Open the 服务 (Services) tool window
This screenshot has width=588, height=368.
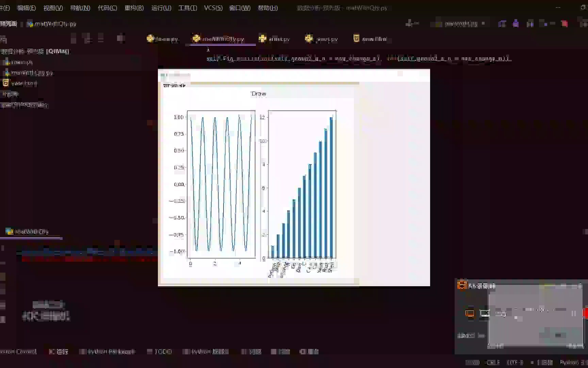point(310,351)
